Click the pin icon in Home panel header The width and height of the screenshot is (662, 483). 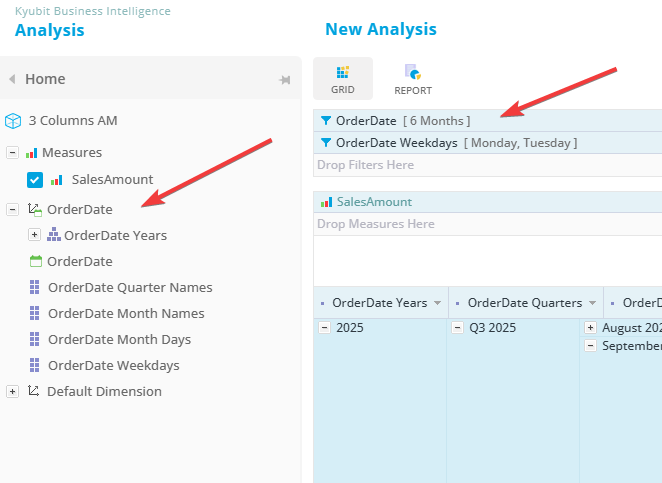tap(284, 80)
